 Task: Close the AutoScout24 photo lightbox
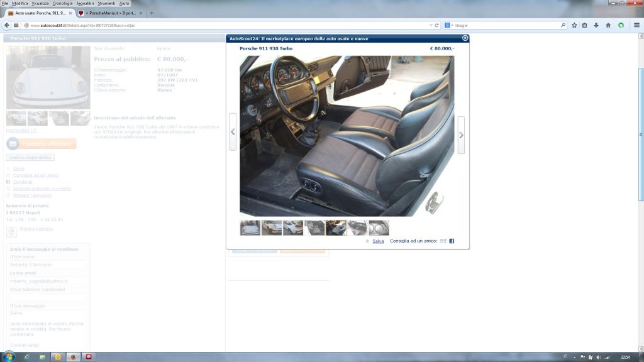tap(465, 38)
